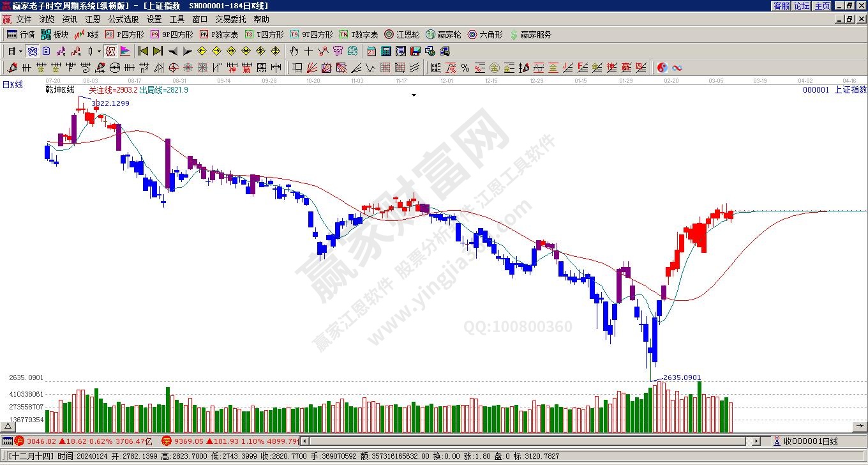Click the yin-yang Taiji icon

(662, 68)
